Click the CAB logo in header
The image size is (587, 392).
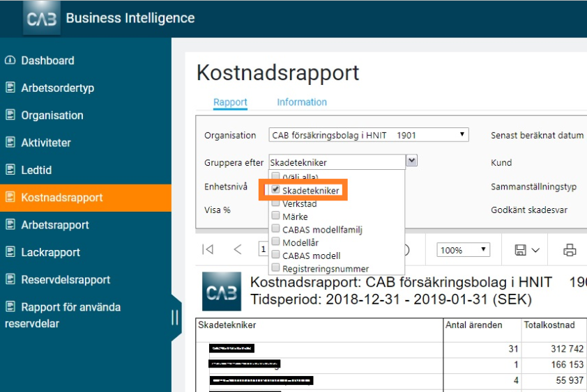pos(42,17)
